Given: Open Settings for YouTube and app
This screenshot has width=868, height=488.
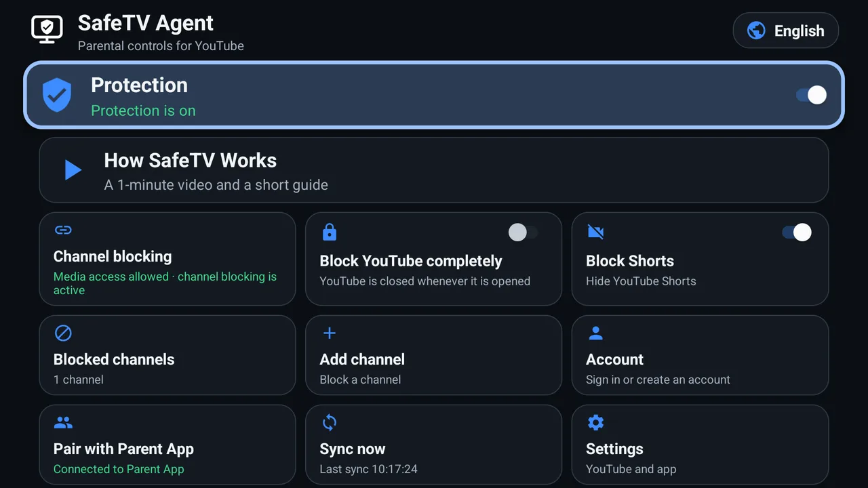Looking at the screenshot, I should [x=700, y=445].
